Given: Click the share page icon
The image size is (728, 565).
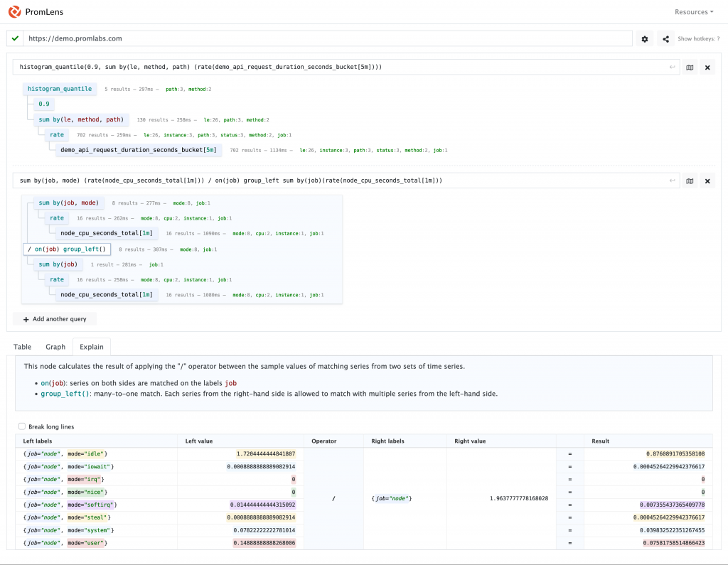Looking at the screenshot, I should pyautogui.click(x=665, y=39).
